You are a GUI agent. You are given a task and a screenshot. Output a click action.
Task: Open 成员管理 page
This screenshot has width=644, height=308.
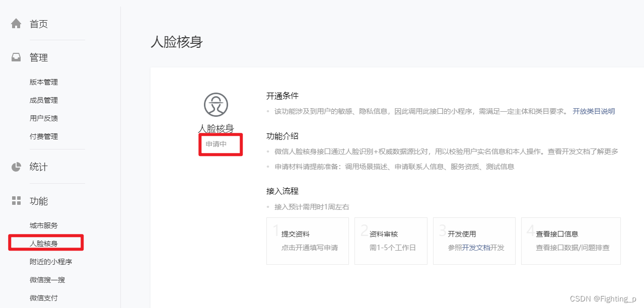pos(43,100)
